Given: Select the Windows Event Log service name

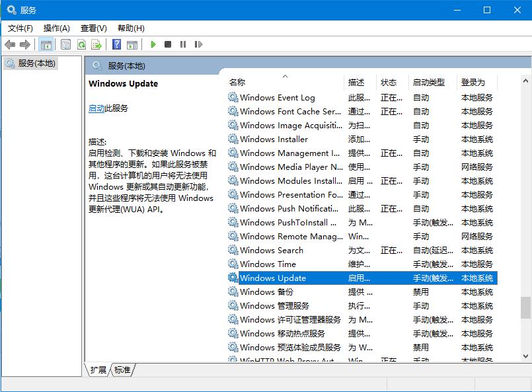Looking at the screenshot, I should (278, 98).
